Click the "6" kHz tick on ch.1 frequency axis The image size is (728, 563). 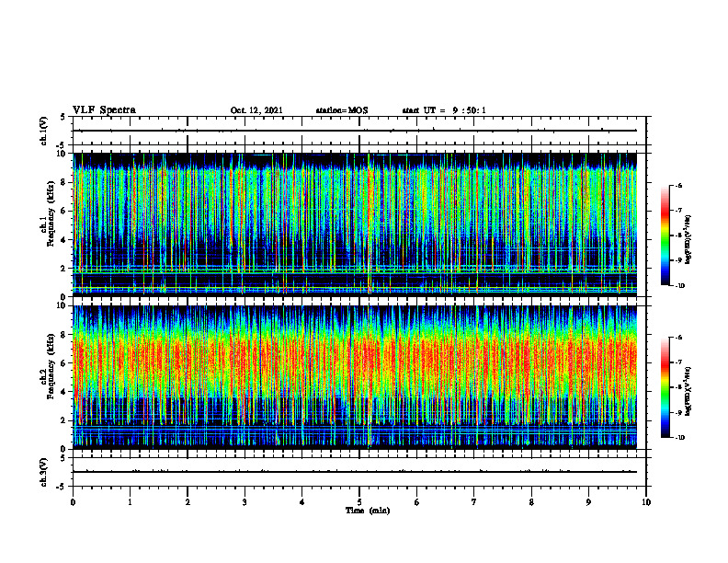pos(64,212)
